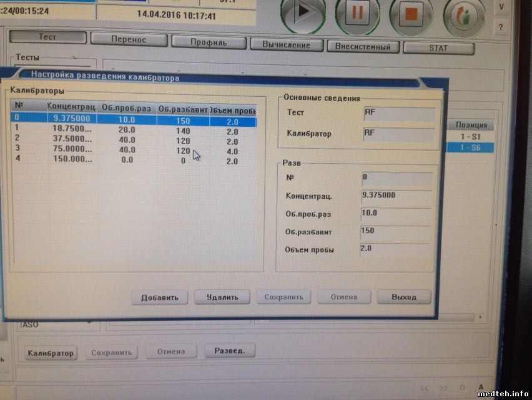Viewport: 532px width, 400px height.
Task: Open the Профиль tab
Action: [208, 42]
